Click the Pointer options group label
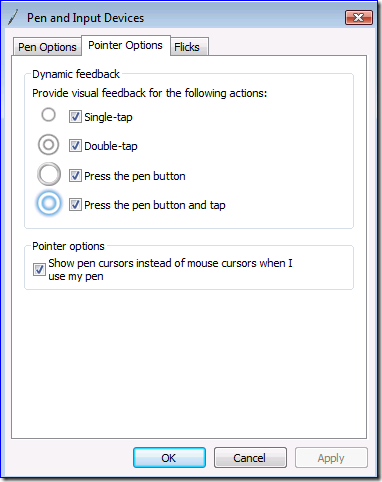The height and width of the screenshot is (482, 382). (68, 246)
